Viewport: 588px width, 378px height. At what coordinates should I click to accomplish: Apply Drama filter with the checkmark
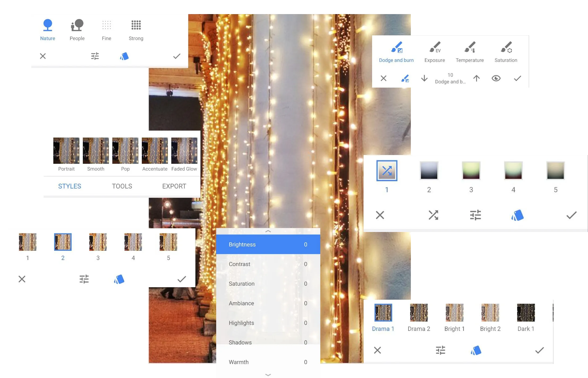pos(539,350)
